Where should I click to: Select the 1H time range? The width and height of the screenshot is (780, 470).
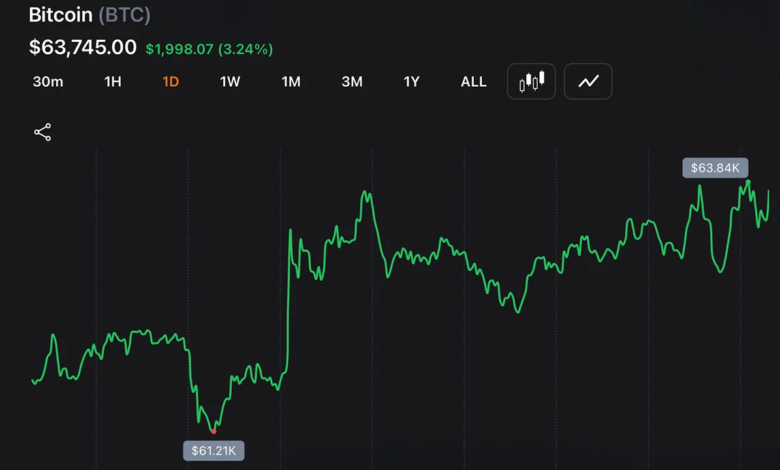coord(113,82)
